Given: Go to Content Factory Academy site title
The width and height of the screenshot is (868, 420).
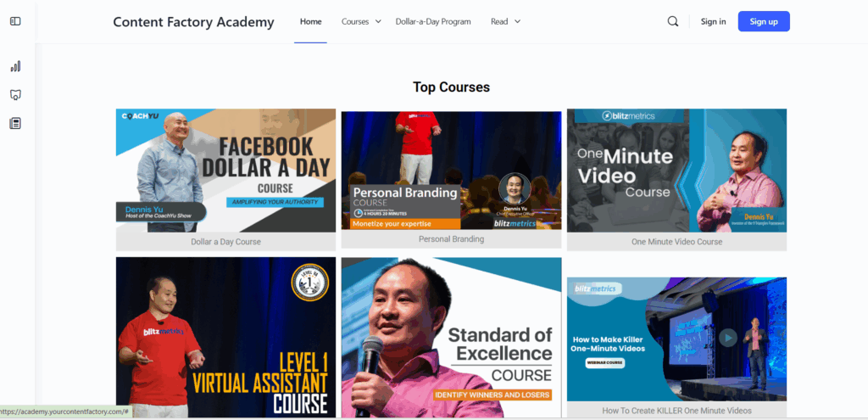Looking at the screenshot, I should coord(193,22).
